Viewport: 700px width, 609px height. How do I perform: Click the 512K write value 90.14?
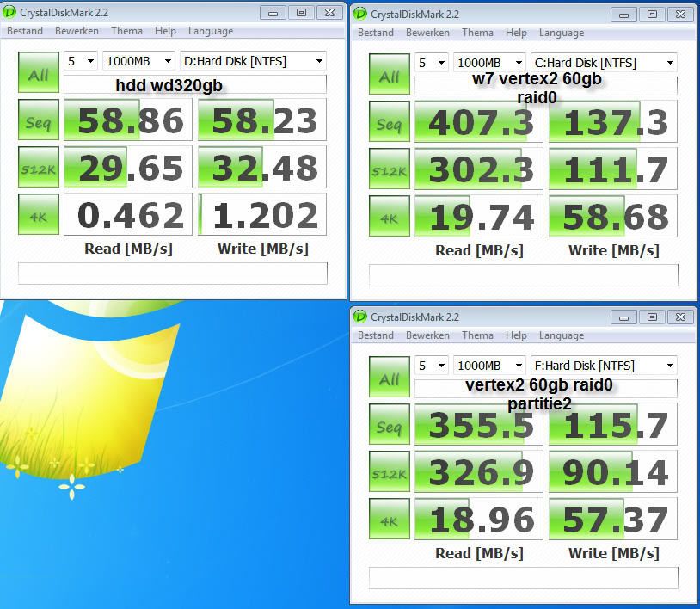pyautogui.click(x=613, y=471)
